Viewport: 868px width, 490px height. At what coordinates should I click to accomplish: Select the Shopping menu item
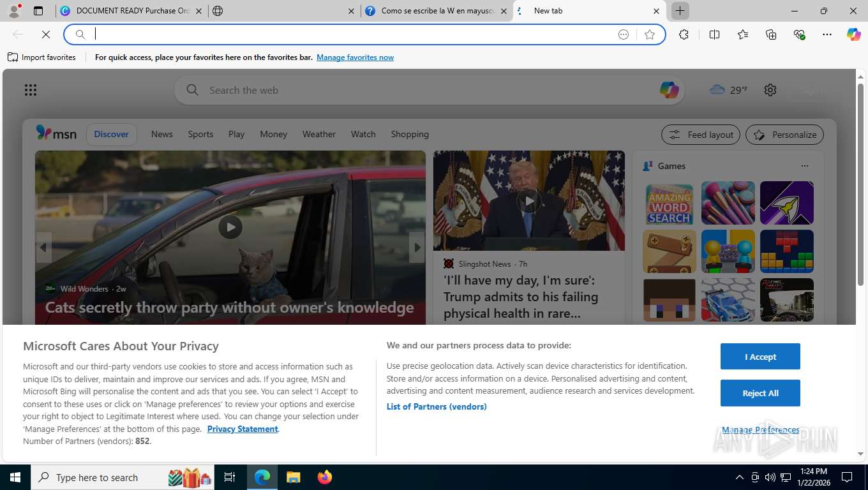[410, 134]
